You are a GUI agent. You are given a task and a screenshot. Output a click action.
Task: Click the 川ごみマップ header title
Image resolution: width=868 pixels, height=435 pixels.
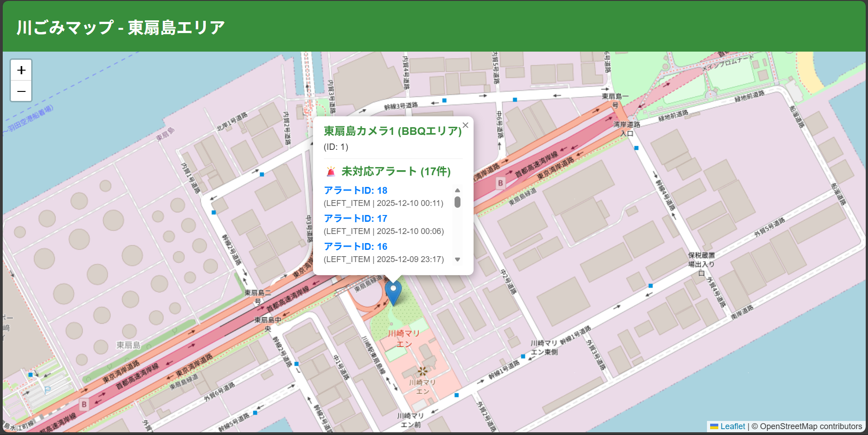coord(121,28)
